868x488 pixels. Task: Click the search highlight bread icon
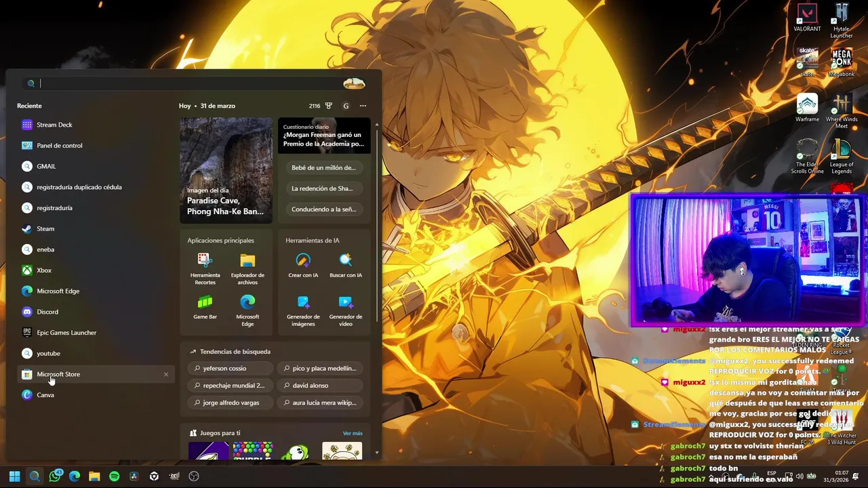pyautogui.click(x=354, y=83)
